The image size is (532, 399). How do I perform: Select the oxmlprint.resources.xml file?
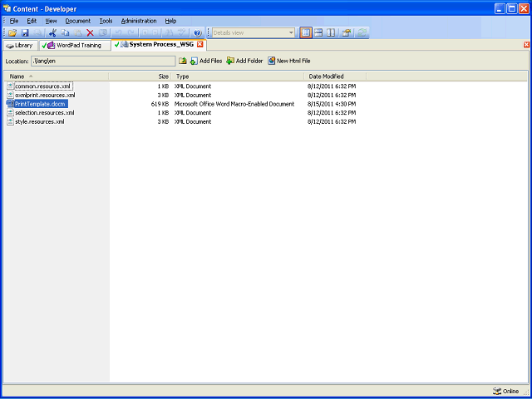tap(45, 95)
